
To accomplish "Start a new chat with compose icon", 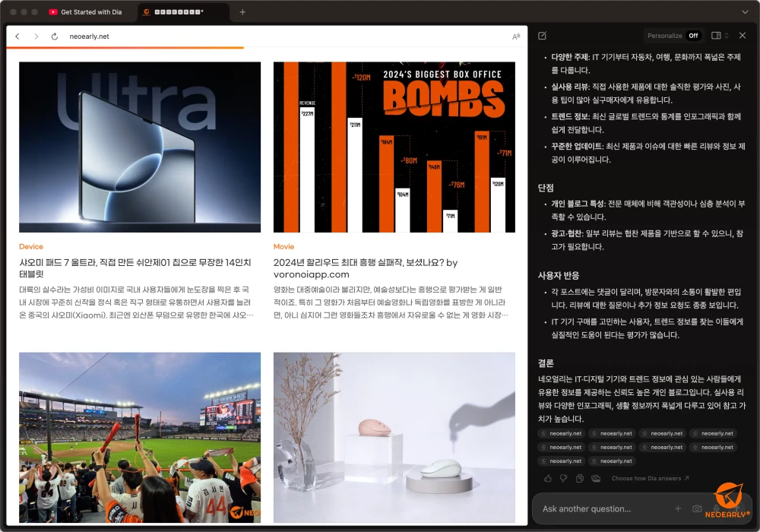I will 543,36.
